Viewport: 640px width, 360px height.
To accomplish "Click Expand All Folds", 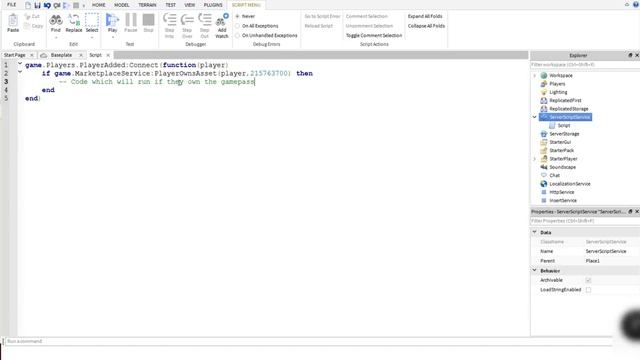I will coord(425,16).
